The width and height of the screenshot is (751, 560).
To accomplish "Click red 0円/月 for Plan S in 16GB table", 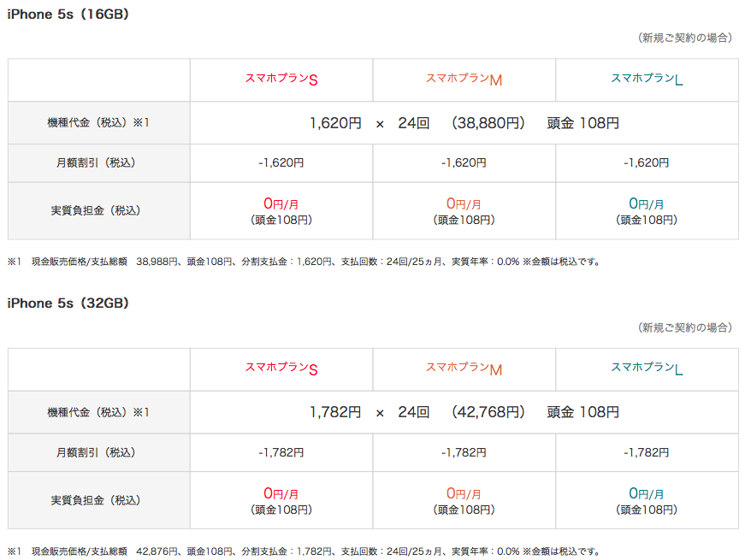I will (x=281, y=203).
